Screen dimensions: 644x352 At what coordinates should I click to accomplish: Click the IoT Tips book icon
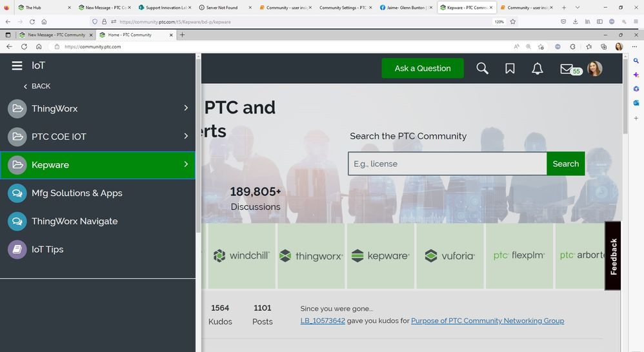click(17, 249)
